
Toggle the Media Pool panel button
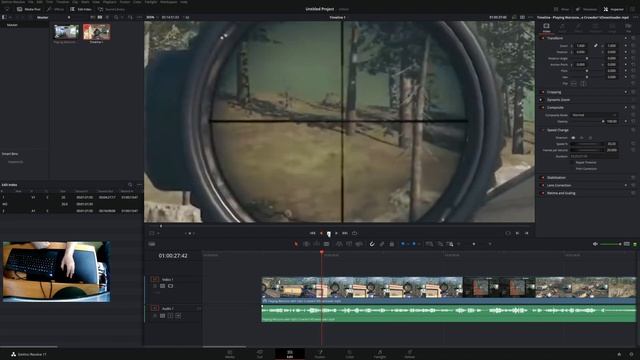point(29,9)
